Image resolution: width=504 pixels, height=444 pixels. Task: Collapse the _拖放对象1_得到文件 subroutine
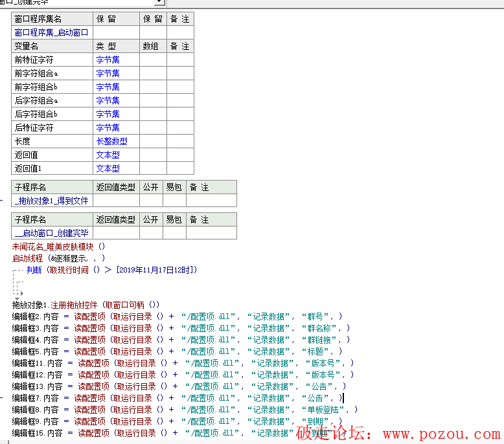point(2,201)
